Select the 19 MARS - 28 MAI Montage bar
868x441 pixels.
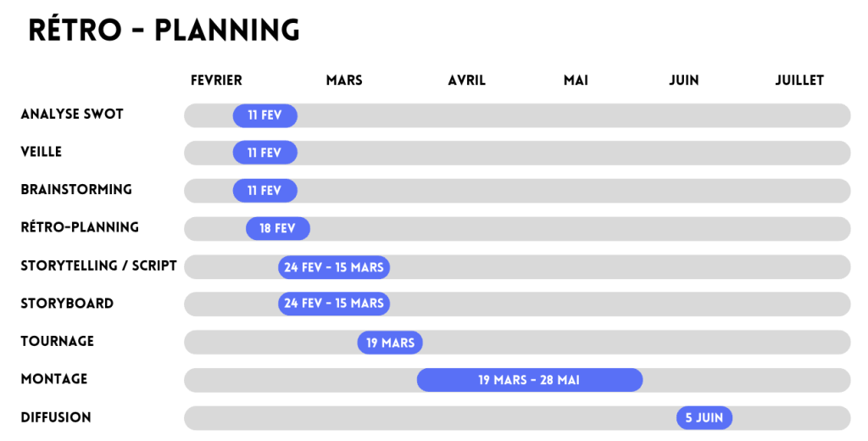(x=529, y=380)
